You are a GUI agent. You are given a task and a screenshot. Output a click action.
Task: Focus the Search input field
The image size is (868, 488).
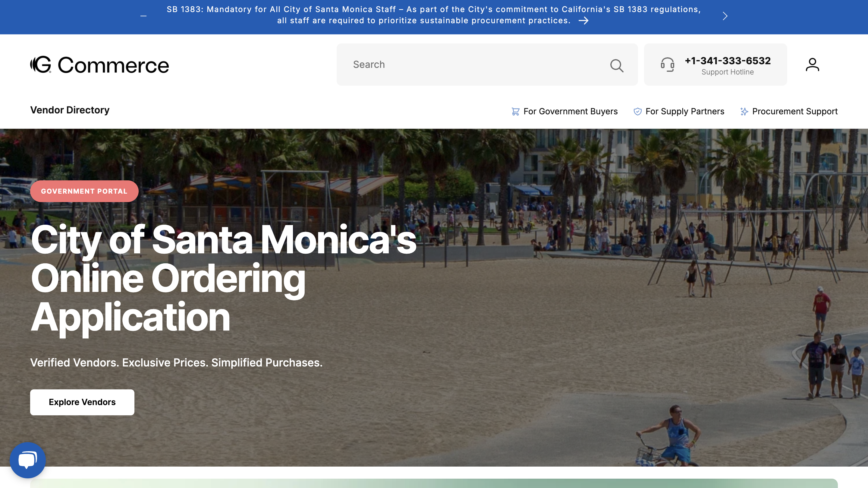point(487,65)
